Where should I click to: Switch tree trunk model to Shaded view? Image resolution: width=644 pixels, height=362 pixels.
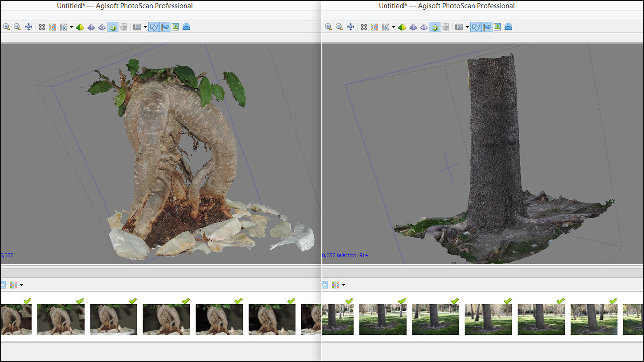(x=402, y=27)
